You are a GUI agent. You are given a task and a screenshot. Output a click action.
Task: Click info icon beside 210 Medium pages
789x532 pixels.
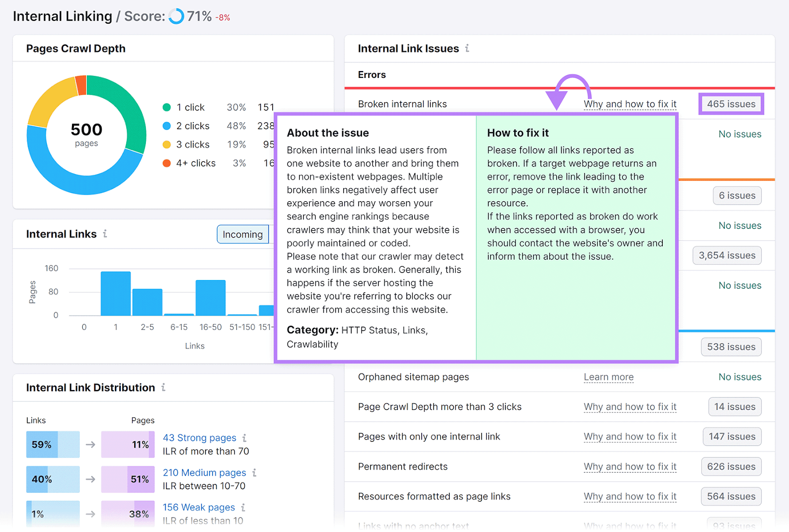(254, 473)
